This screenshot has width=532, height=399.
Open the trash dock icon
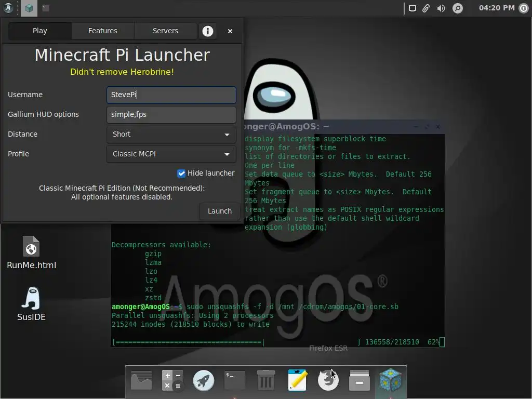[266, 380]
